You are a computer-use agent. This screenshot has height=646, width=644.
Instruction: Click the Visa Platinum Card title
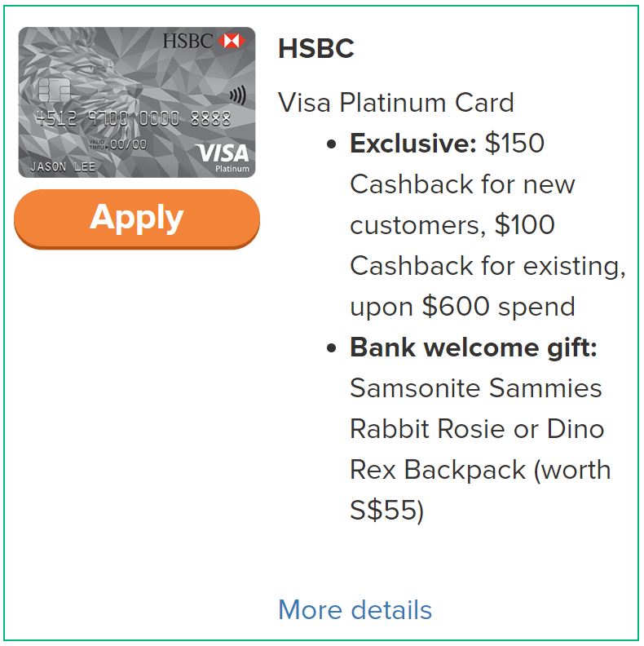point(396,102)
